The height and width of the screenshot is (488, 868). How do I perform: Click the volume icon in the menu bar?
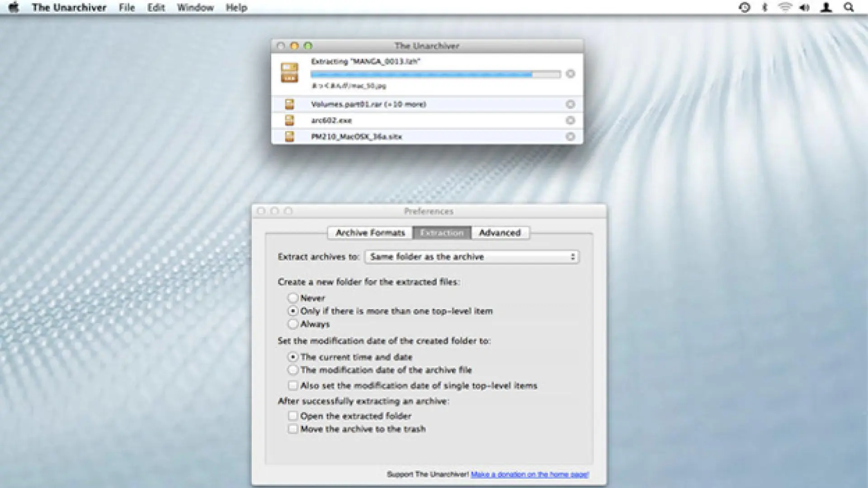coord(804,8)
